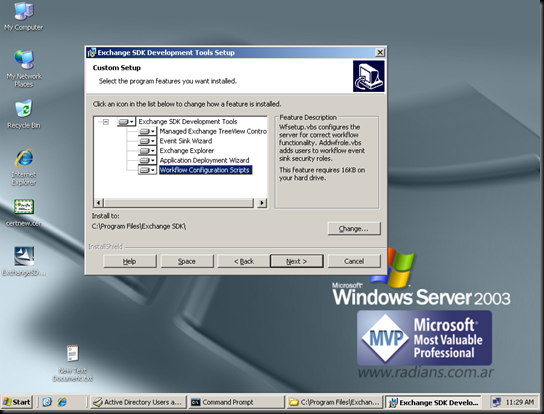Click the setup title bar installer icon
The height and width of the screenshot is (414, 544).
[x=92, y=53]
